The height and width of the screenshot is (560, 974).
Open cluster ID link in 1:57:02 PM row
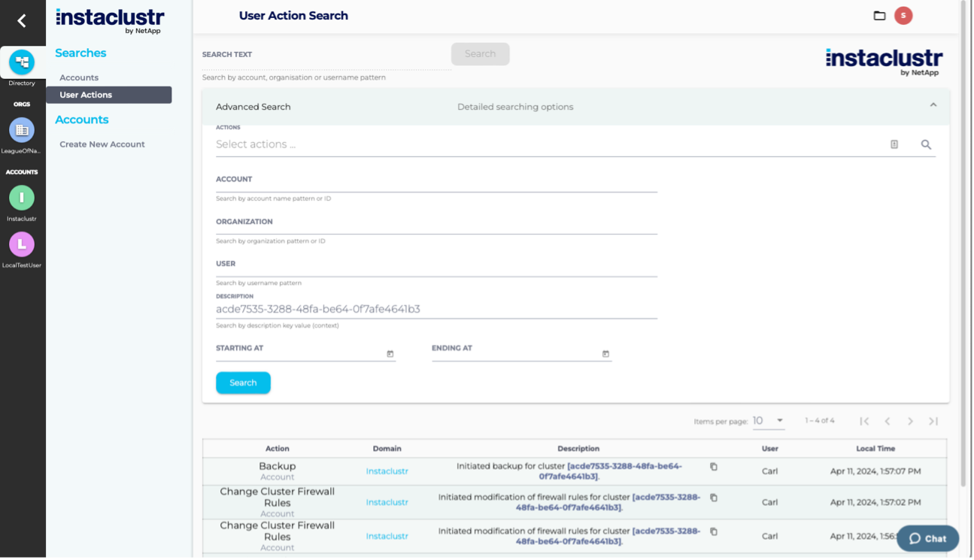608,502
